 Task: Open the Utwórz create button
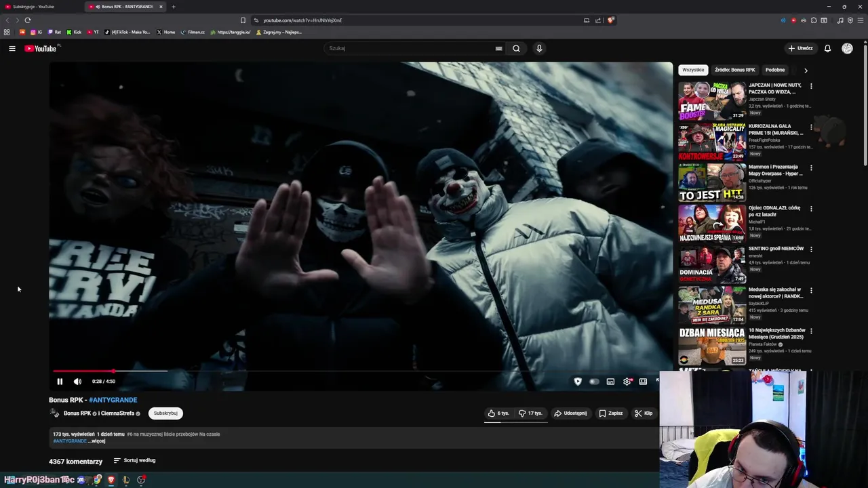pyautogui.click(x=800, y=48)
